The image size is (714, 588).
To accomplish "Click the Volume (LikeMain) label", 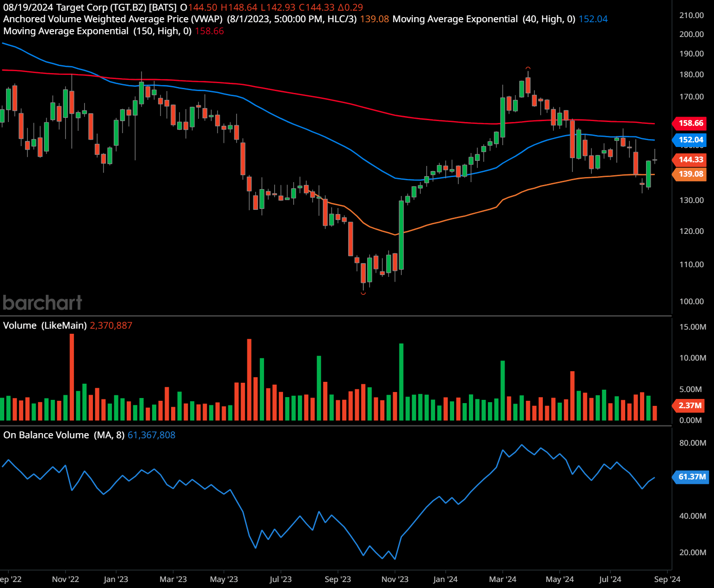I will [x=45, y=325].
